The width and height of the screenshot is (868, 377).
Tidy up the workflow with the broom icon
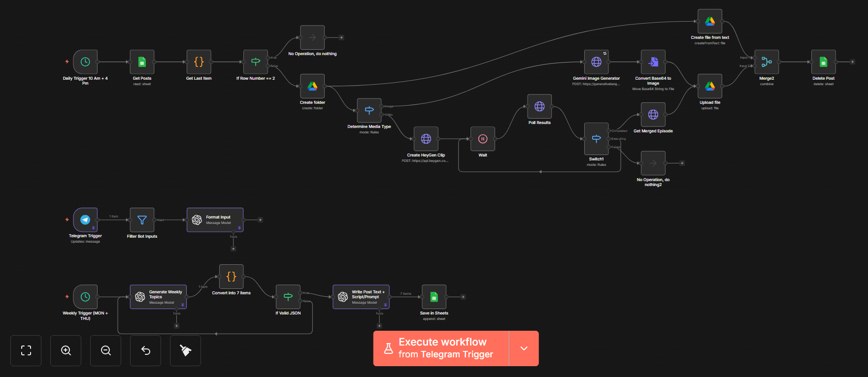[185, 350]
